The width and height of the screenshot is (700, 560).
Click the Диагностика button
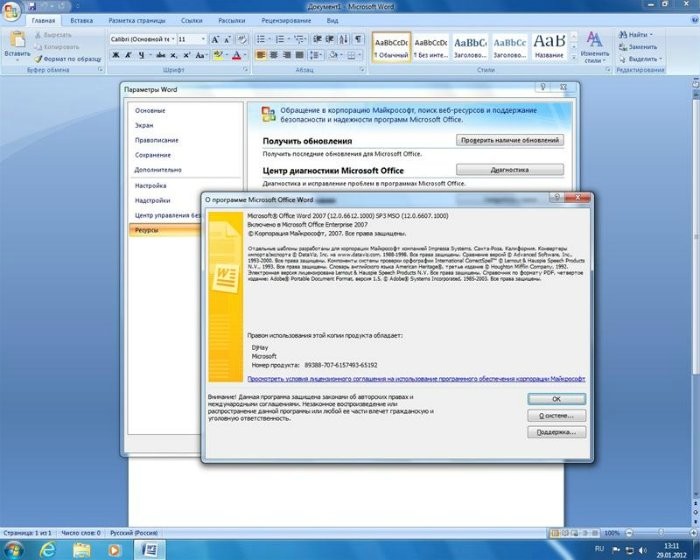pyautogui.click(x=510, y=170)
